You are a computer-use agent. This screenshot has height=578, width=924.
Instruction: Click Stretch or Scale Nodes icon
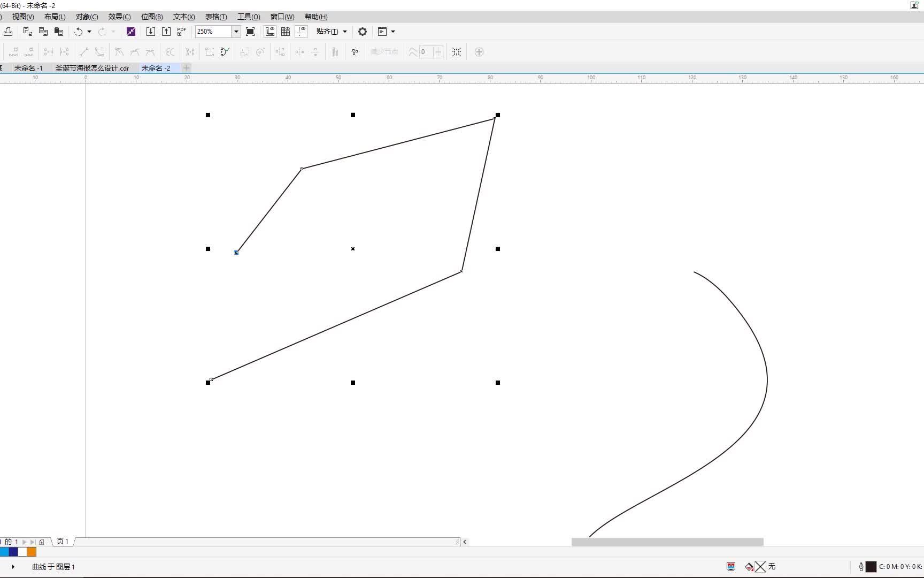[244, 52]
